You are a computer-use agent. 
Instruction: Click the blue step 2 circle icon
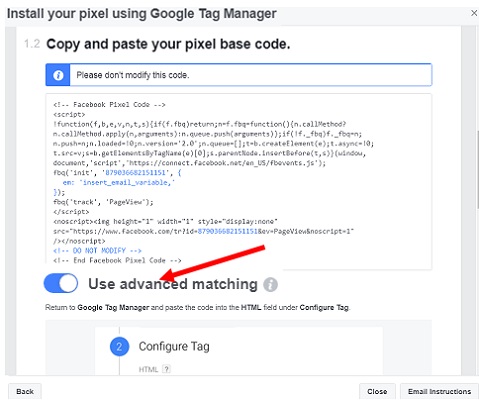coord(119,347)
